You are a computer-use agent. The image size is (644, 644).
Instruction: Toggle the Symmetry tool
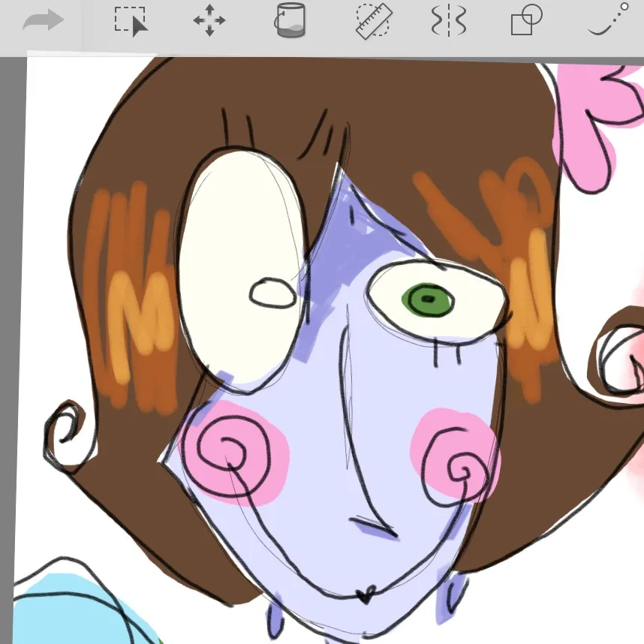click(x=449, y=21)
